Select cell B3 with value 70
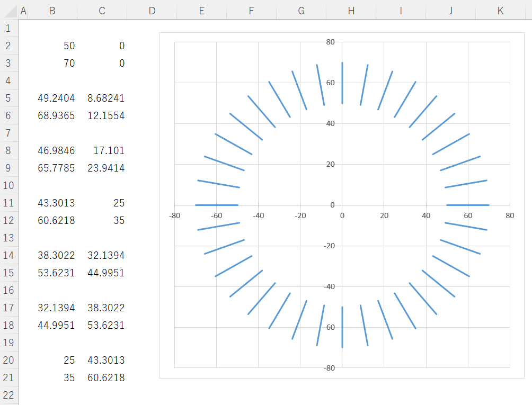 point(52,64)
